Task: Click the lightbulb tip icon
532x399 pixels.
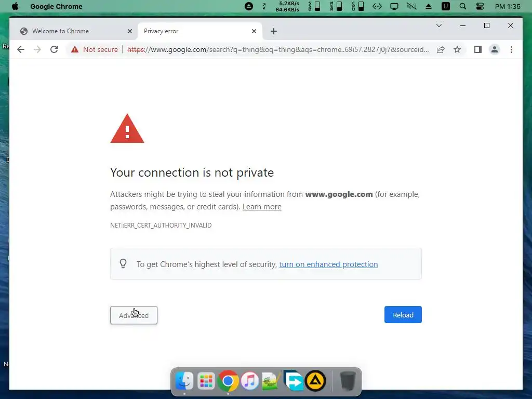Action: [x=123, y=263]
